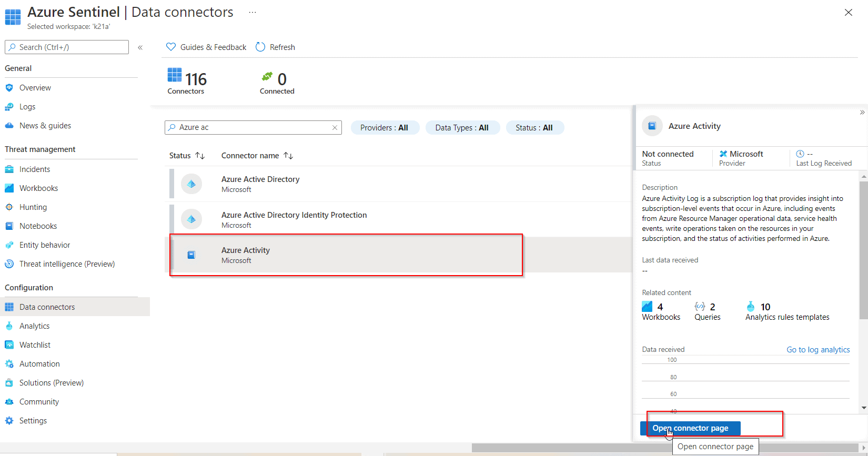Click the Logs icon in sidebar
This screenshot has height=456, width=868.
tap(9, 107)
